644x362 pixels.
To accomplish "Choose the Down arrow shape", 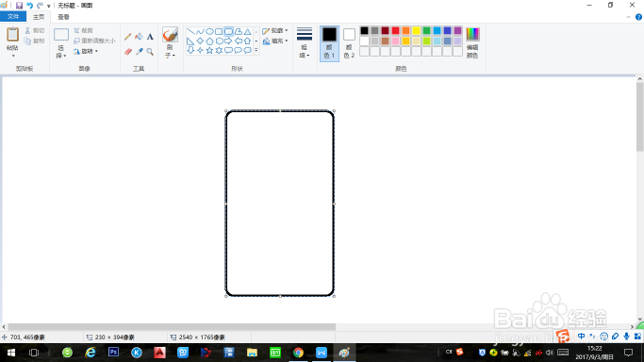I will (190, 51).
